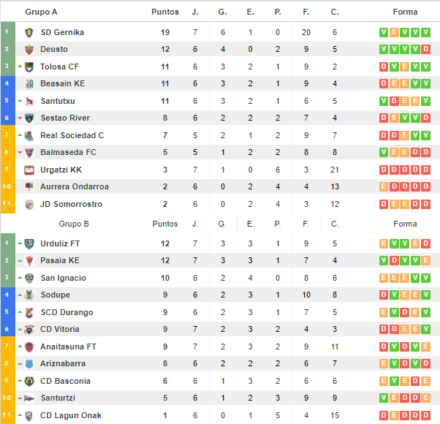This screenshot has width=440, height=424.
Task: Open the Tolosa CF crest icon
Action: [x=29, y=67]
